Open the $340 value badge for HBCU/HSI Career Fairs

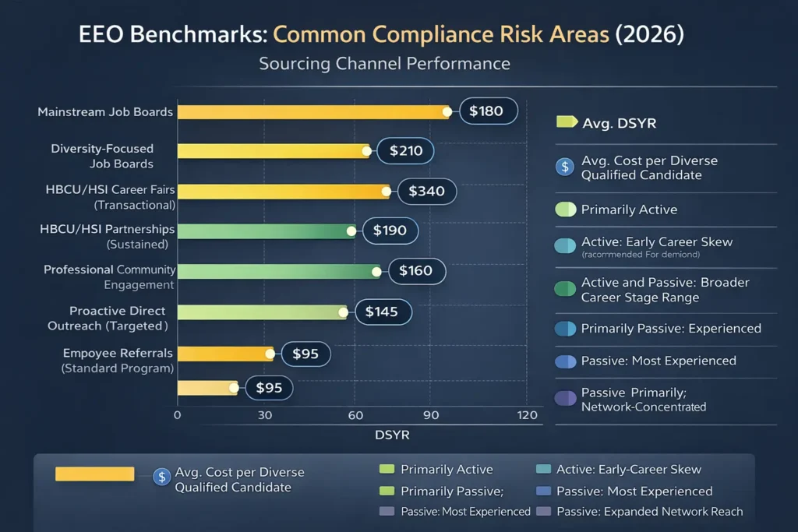[426, 191]
